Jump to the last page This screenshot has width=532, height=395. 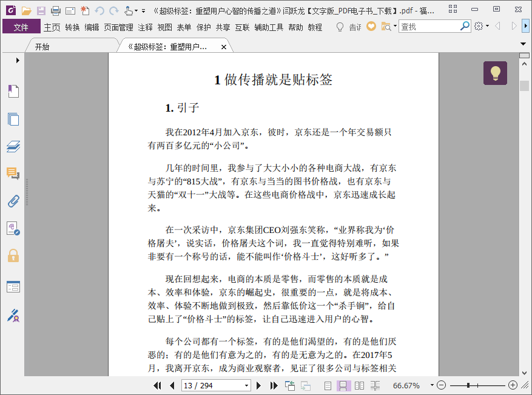(x=274, y=385)
